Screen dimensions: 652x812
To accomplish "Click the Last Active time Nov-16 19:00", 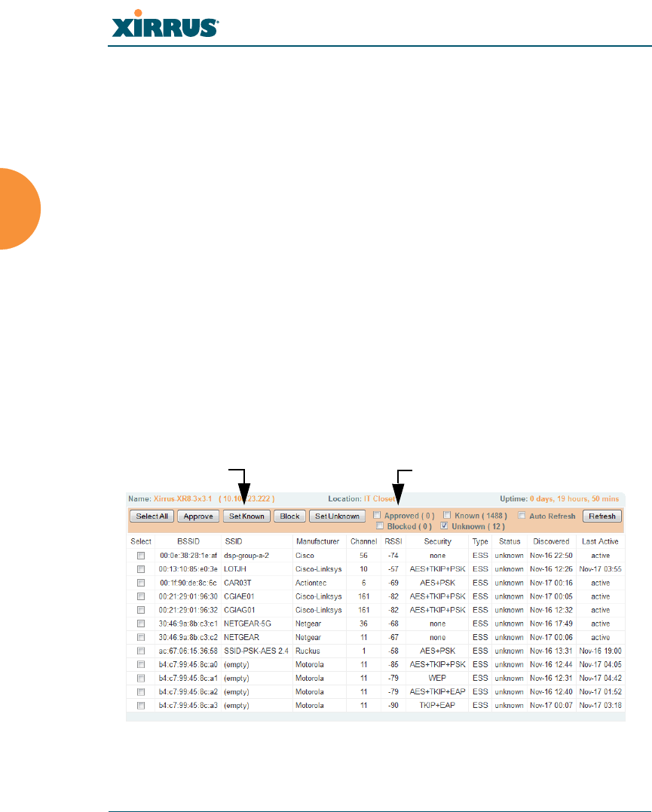I will [600, 651].
